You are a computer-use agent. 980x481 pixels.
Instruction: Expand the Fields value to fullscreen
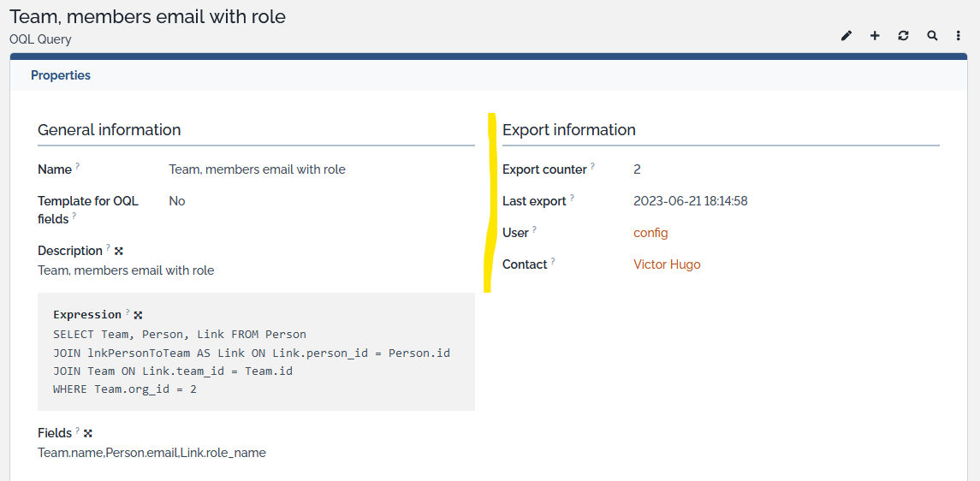coord(88,433)
